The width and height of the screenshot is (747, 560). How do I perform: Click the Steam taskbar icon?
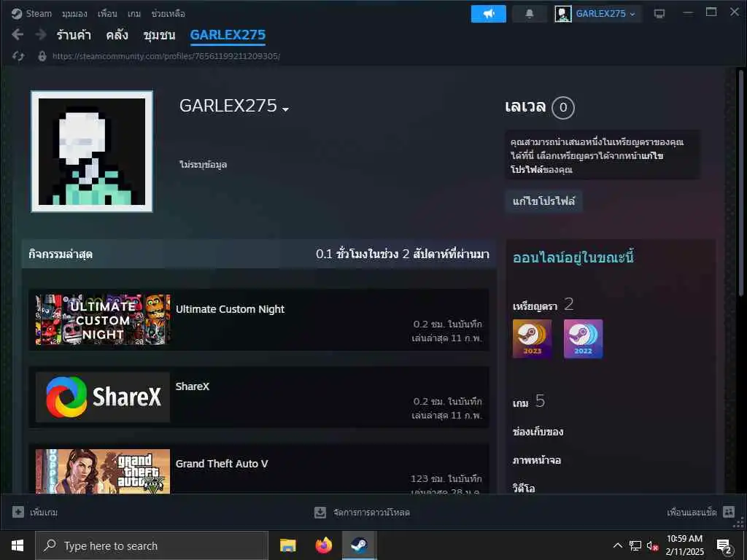point(359,545)
